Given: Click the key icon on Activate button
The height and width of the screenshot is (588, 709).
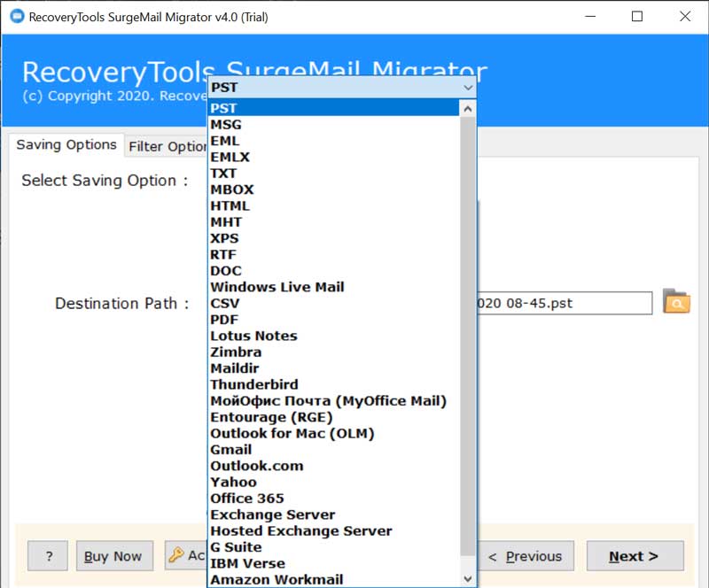Looking at the screenshot, I should click(175, 555).
